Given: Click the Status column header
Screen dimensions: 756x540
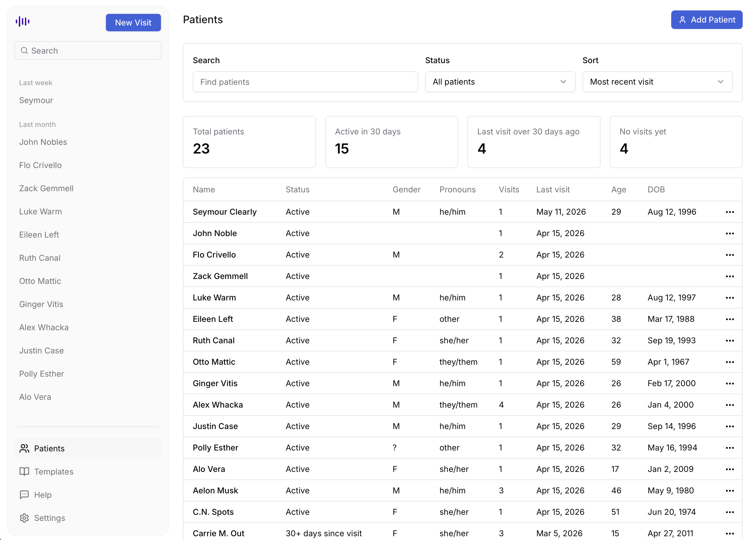Looking at the screenshot, I should click(x=297, y=189).
